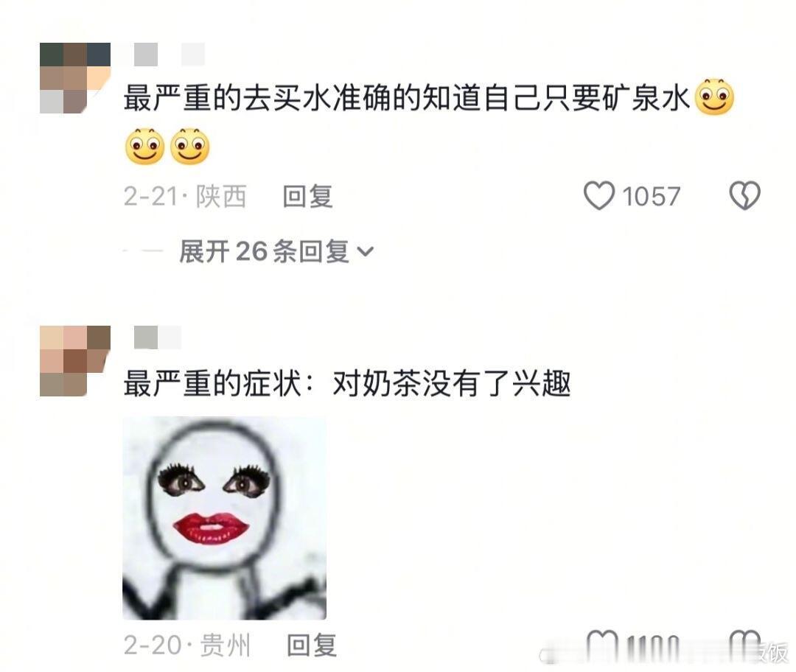Viewport: 796px width, 672px height.
Task: Tap the second smiley emoji on second line
Action: (x=190, y=146)
